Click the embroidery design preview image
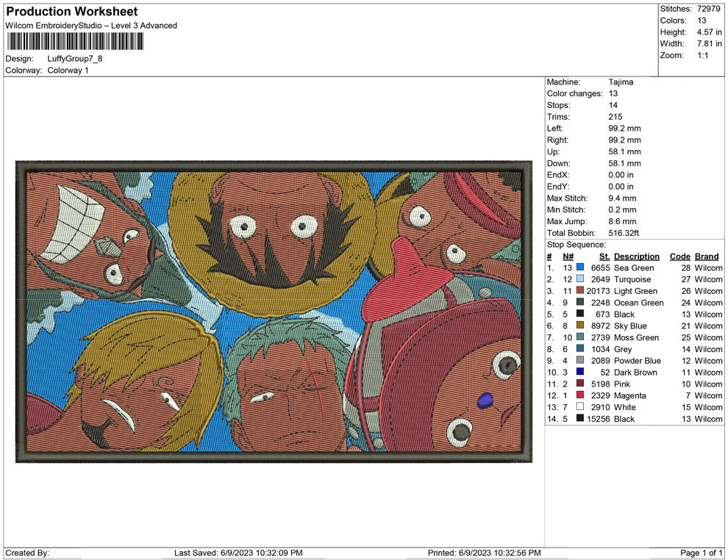The width and height of the screenshot is (728, 560). point(274,312)
